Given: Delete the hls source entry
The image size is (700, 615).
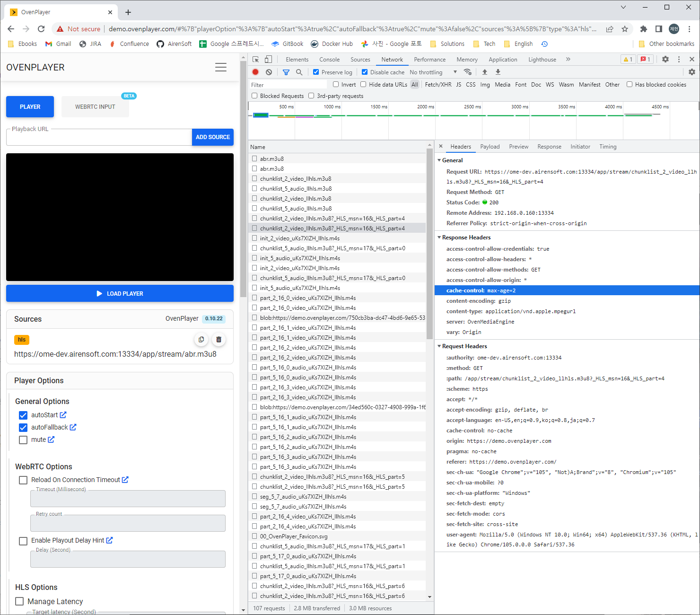Looking at the screenshot, I should pos(219,340).
